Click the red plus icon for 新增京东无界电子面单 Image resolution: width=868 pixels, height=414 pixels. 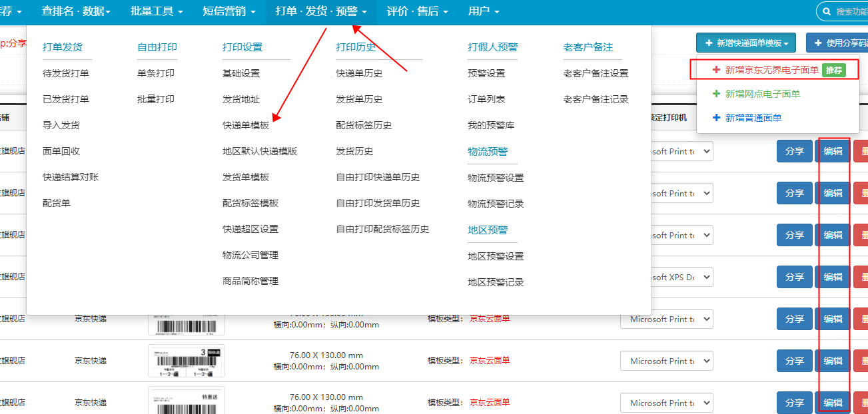click(x=716, y=70)
